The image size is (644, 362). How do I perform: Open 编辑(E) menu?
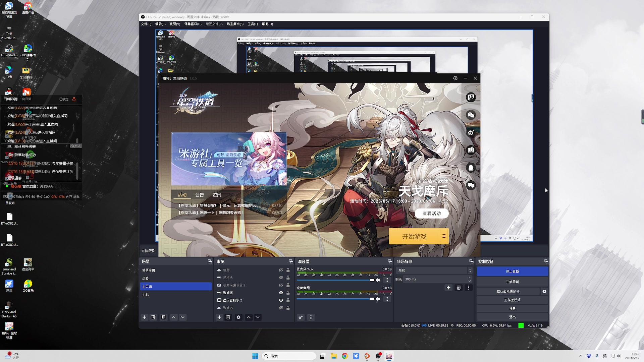click(x=160, y=24)
